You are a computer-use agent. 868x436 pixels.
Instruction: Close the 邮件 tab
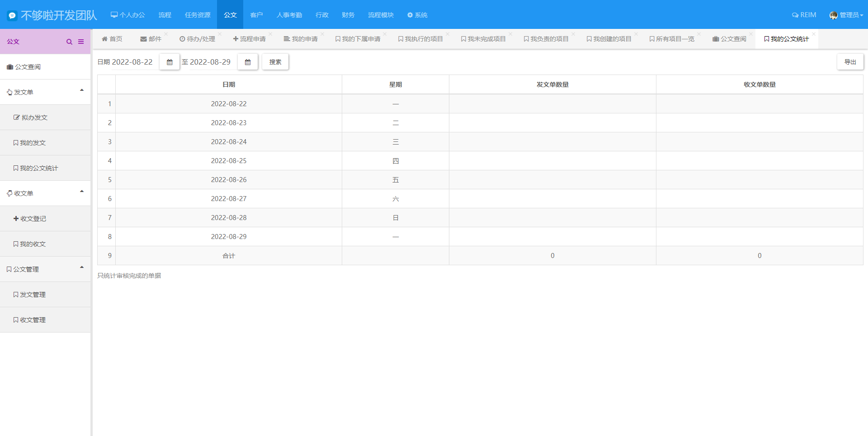[x=166, y=34]
